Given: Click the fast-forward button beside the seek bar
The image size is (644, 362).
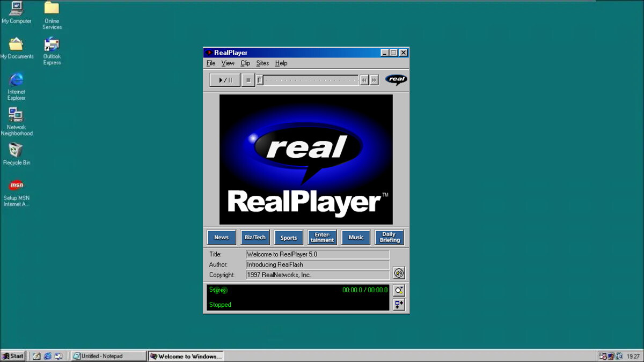Looking at the screenshot, I should click(374, 80).
